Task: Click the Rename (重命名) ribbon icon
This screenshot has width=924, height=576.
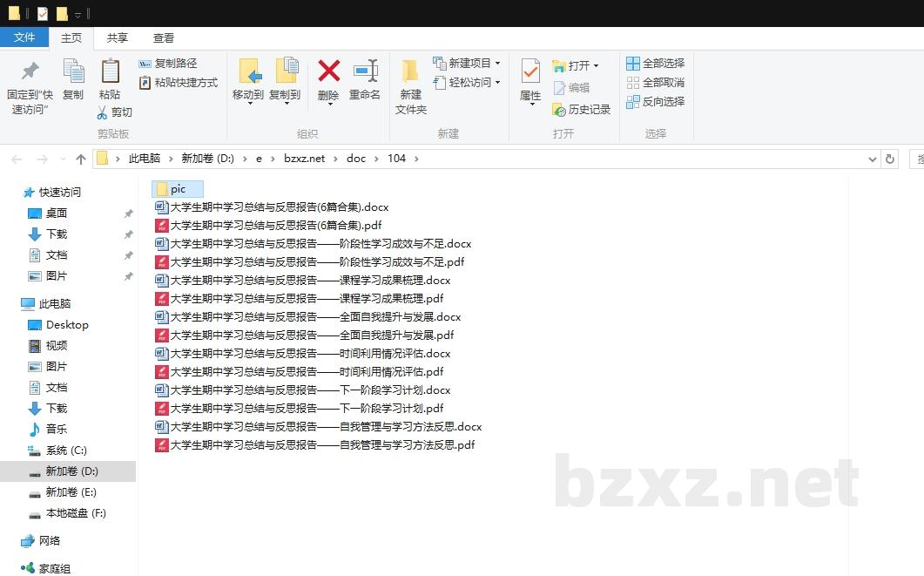Action: click(365, 71)
